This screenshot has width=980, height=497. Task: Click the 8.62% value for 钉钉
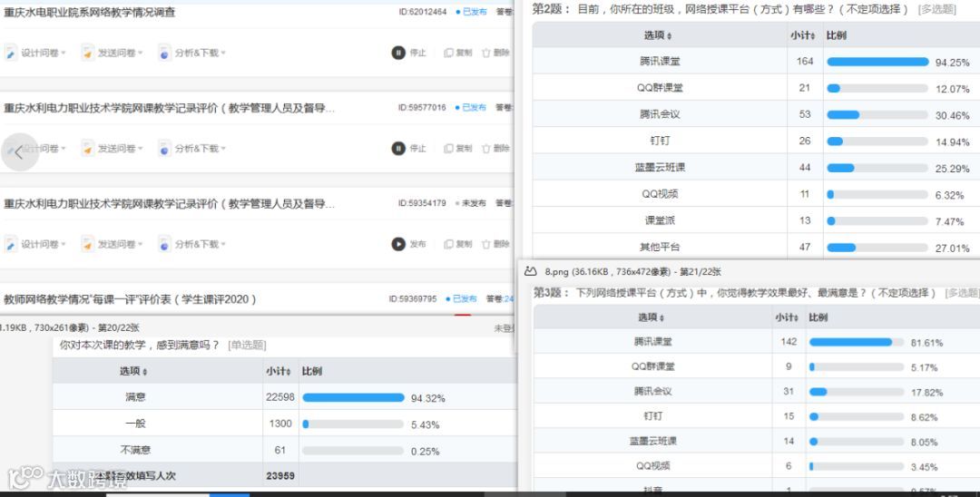[x=925, y=417]
